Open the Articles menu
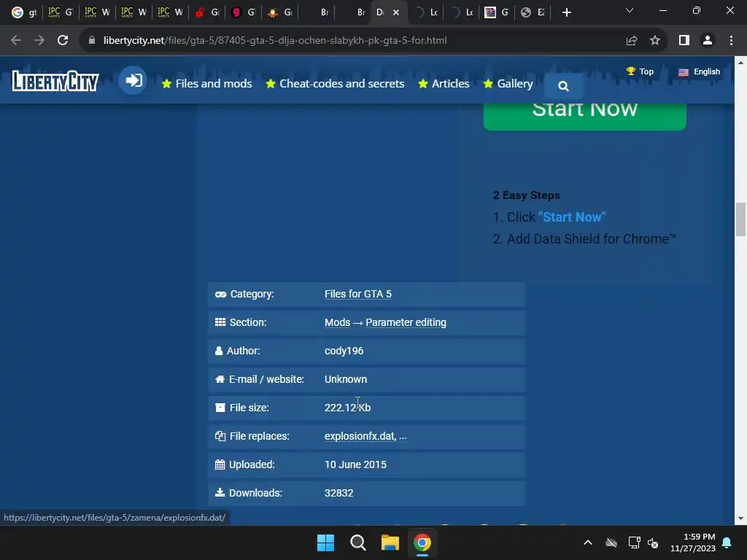Screen dimensions: 747x560 pos(444,84)
